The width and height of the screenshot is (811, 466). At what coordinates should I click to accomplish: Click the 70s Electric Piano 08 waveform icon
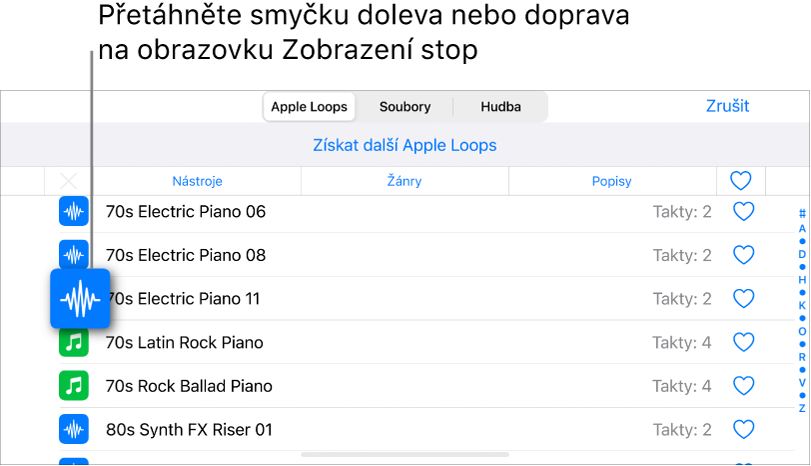click(74, 254)
